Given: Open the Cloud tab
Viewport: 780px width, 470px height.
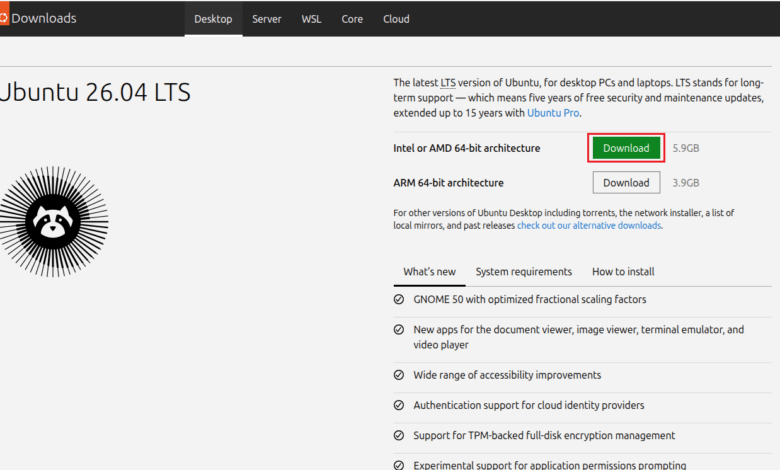Looking at the screenshot, I should coord(396,19).
